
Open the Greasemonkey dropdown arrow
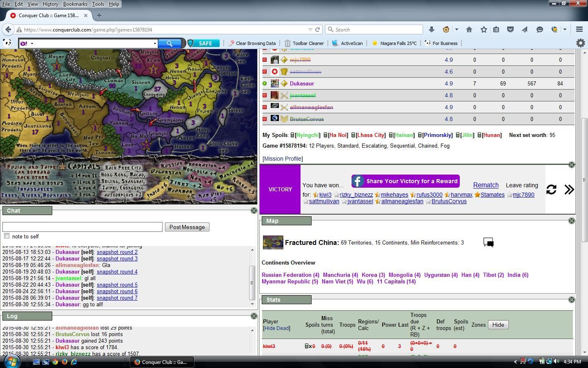457,29
